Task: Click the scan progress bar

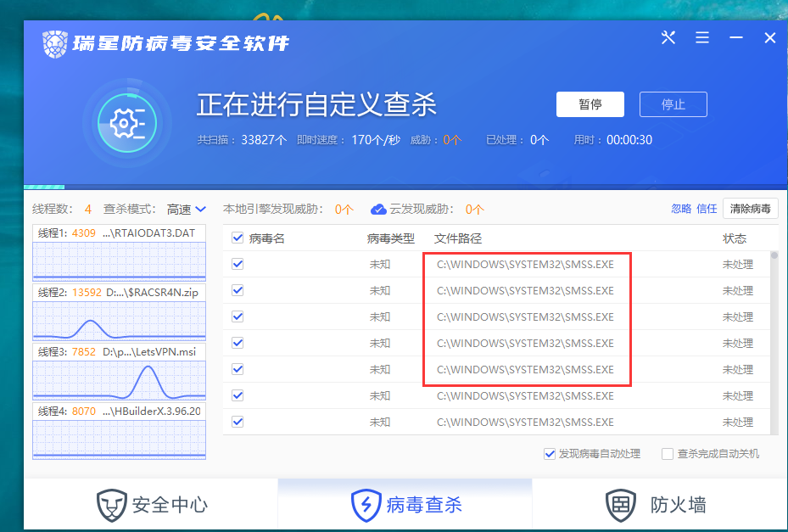Action: (405, 187)
